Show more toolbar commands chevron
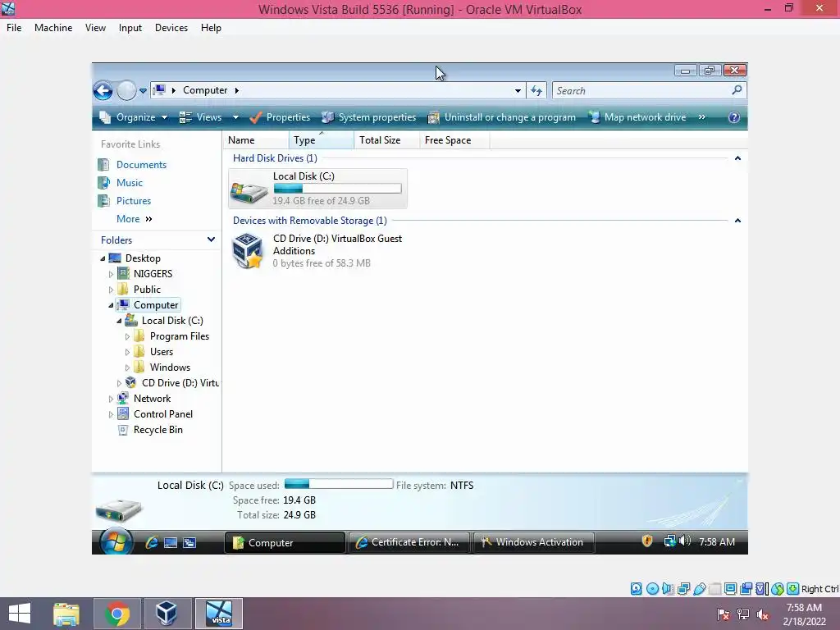840x630 pixels. point(702,117)
